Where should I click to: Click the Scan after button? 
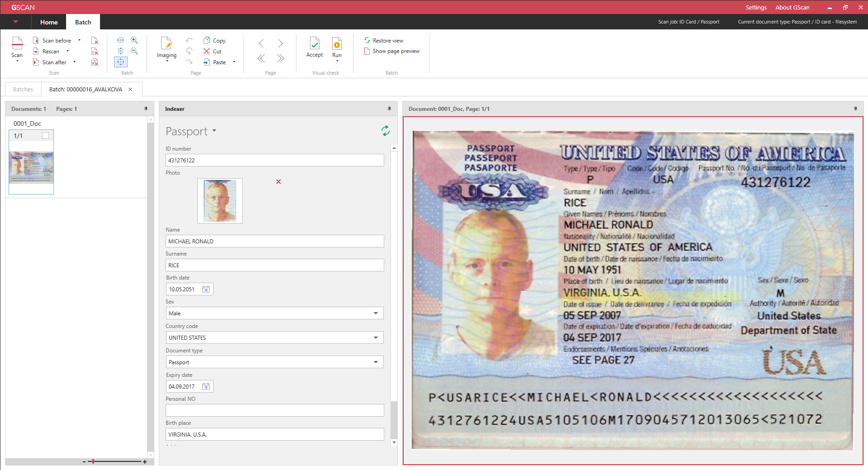pyautogui.click(x=50, y=62)
